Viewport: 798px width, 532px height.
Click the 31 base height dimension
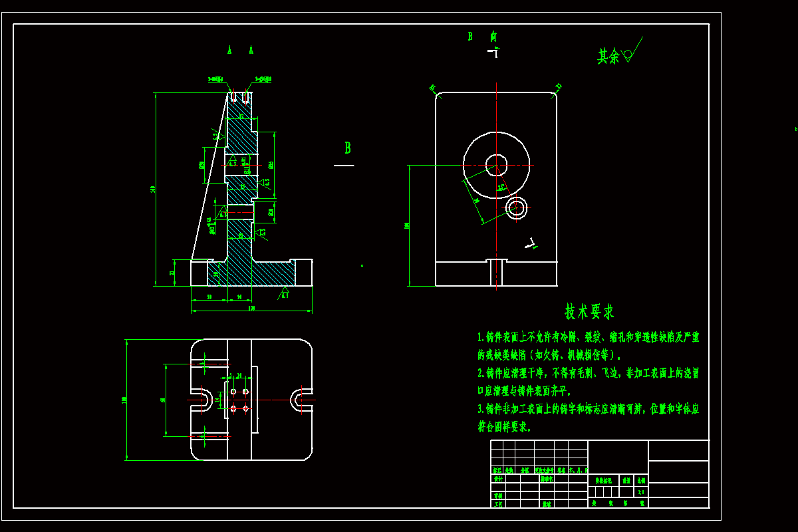[x=172, y=273]
